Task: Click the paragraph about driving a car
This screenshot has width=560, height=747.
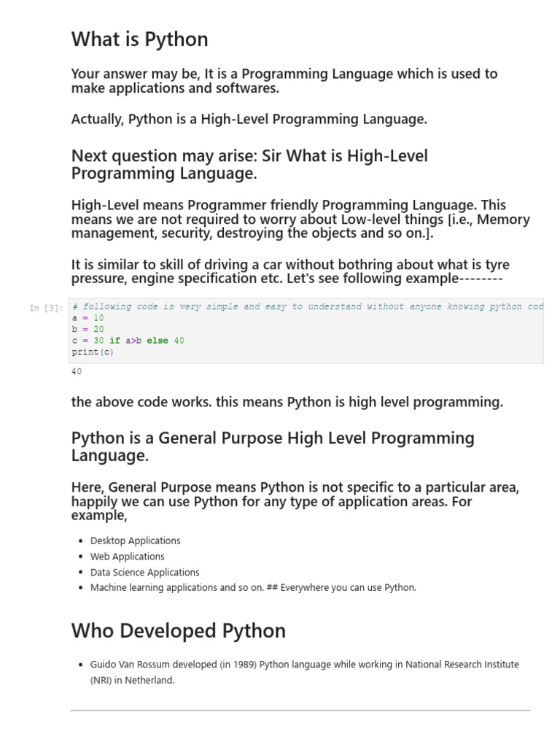Action: (x=289, y=271)
